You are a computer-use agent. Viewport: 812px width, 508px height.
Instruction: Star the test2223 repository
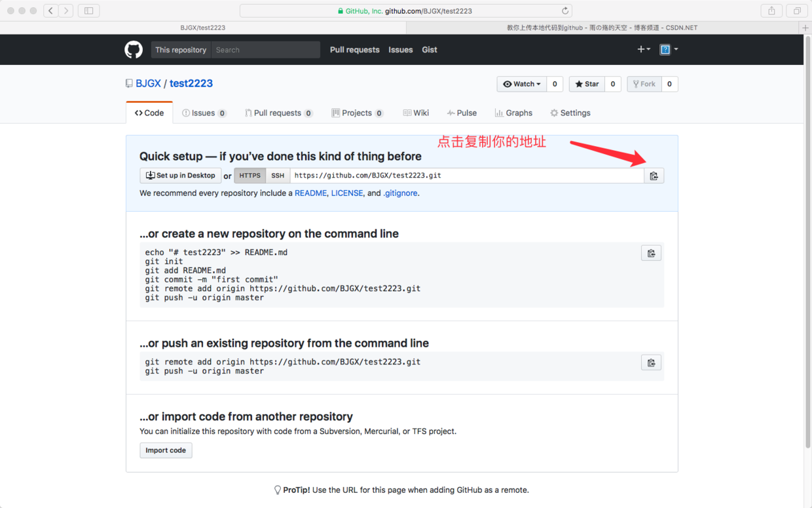click(x=587, y=84)
